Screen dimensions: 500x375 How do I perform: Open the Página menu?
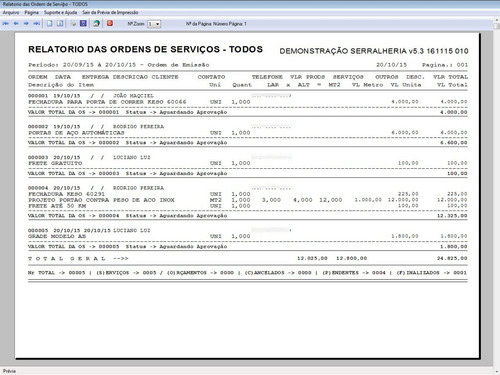(32, 12)
